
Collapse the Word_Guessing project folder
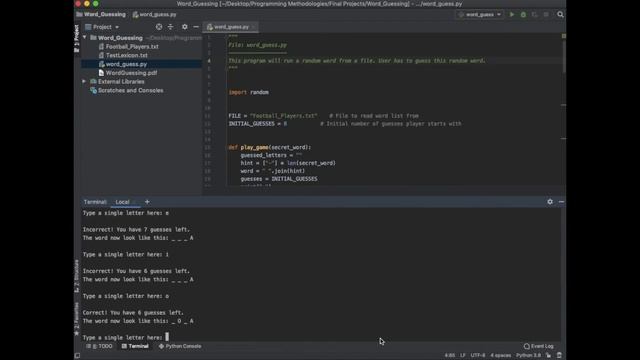[84, 38]
